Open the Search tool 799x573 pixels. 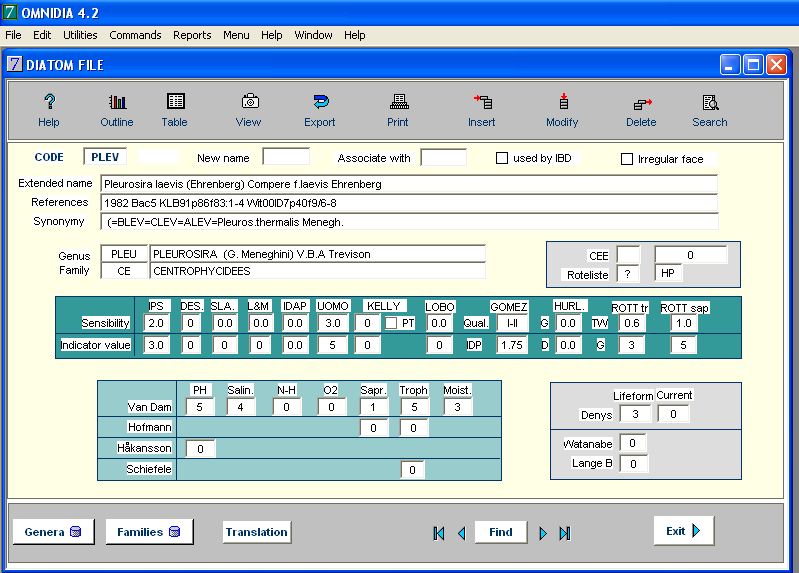(710, 111)
